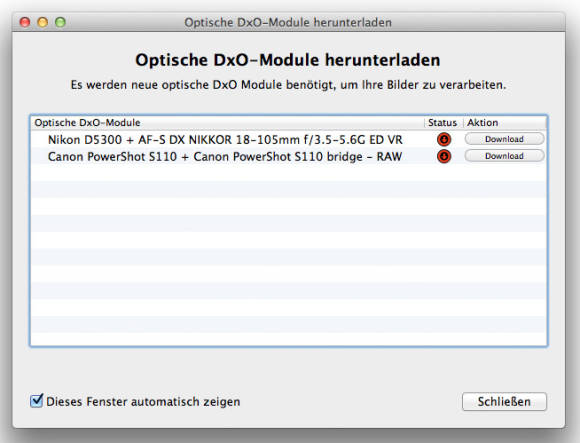The image size is (580, 443).
Task: Download the Canon PowerShot S110 RAW module
Action: (x=505, y=156)
